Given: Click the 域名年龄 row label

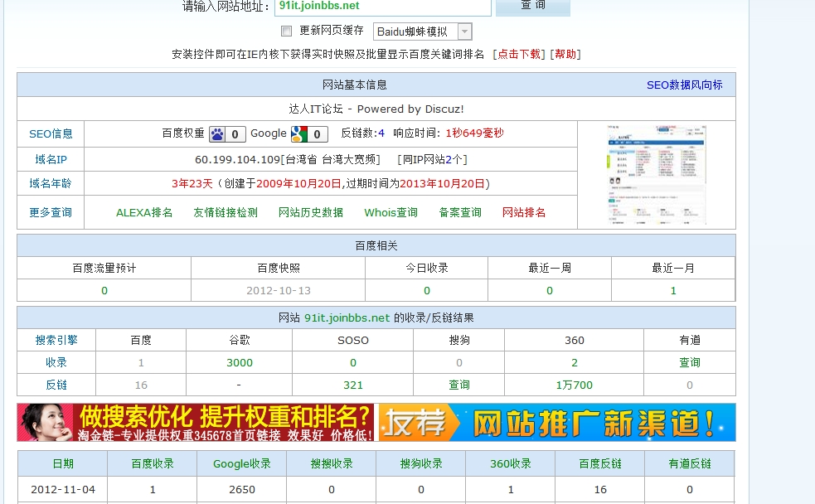Looking at the screenshot, I should point(51,183).
